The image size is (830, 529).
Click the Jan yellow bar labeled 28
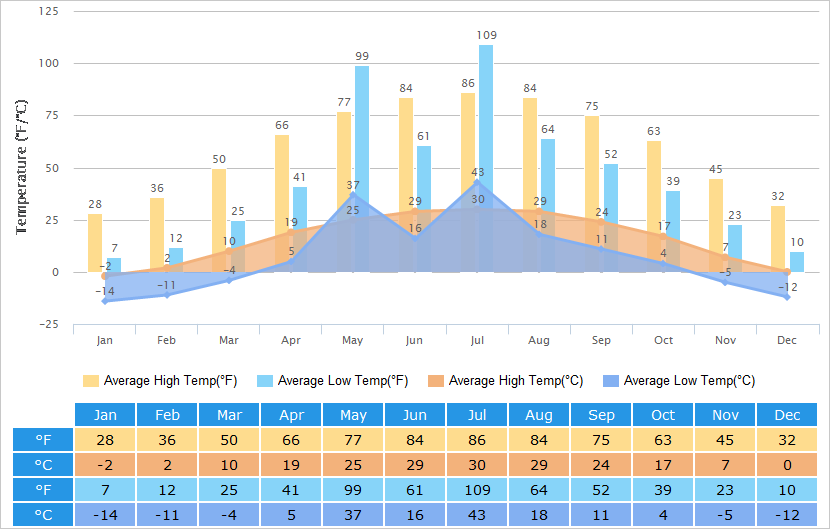pyautogui.click(x=95, y=243)
